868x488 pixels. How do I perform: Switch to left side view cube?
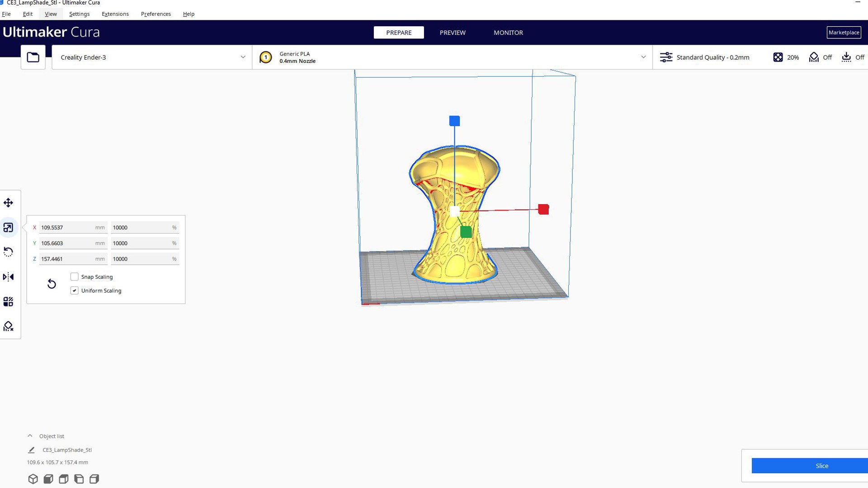click(x=79, y=479)
